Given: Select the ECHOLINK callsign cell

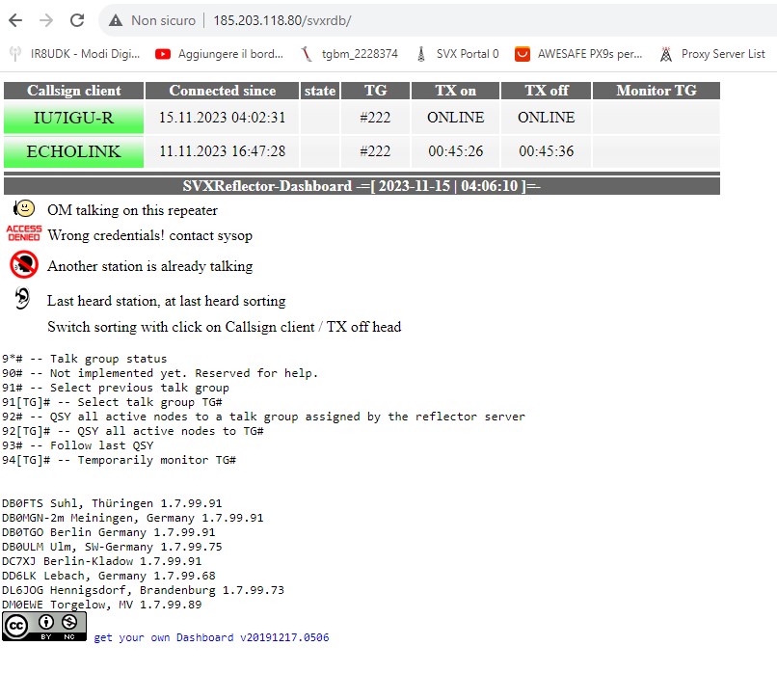Looking at the screenshot, I should 74,151.
